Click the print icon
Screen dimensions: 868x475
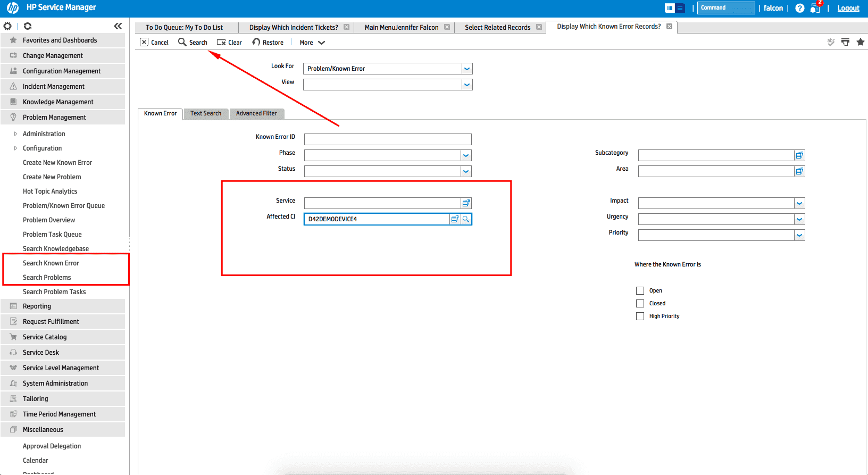pyautogui.click(x=845, y=42)
